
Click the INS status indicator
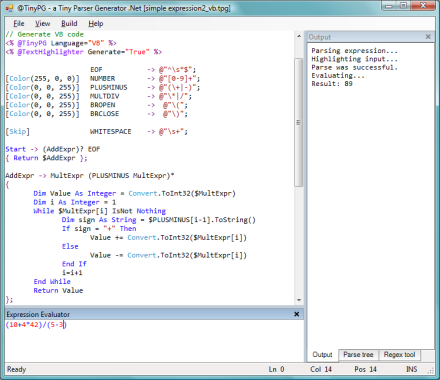click(411, 369)
